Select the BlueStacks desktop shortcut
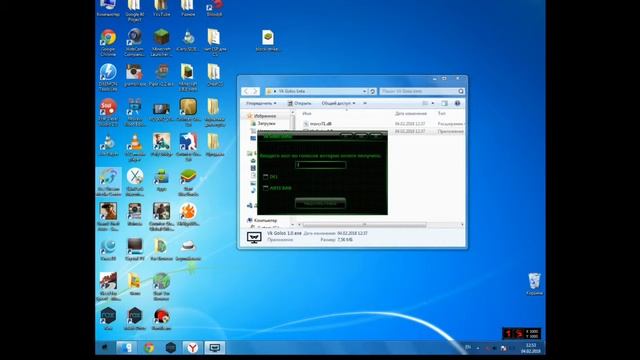The width and height of the screenshot is (640, 360). (188, 182)
